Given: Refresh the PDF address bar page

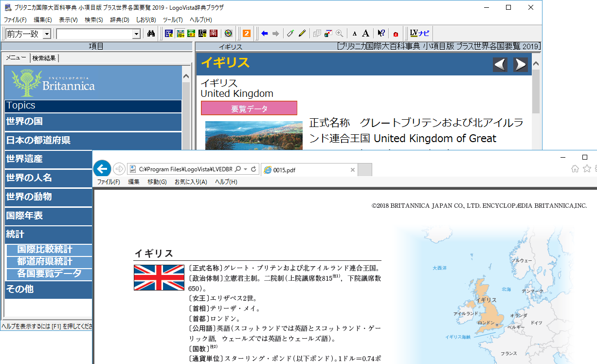Looking at the screenshot, I should tap(253, 169).
